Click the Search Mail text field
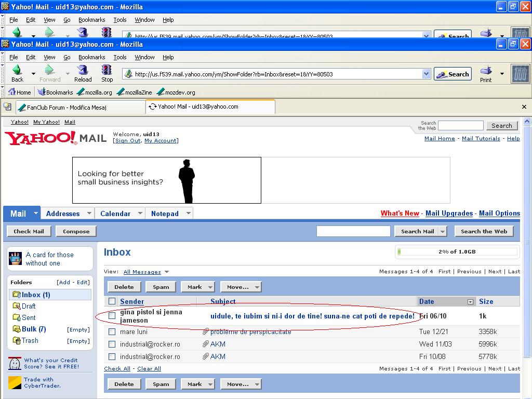This screenshot has width=532, height=399. click(x=353, y=231)
